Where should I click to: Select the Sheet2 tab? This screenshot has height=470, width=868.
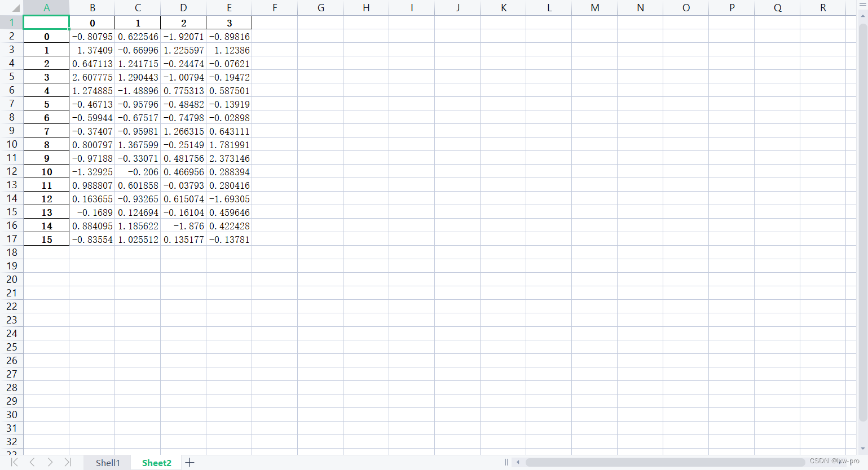(156, 463)
